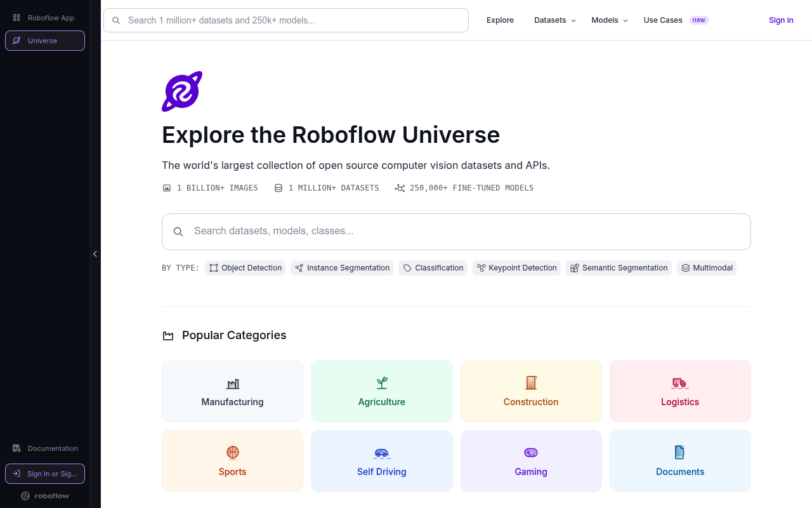Open Documentation in the sidebar
812x508 pixels.
(44, 448)
